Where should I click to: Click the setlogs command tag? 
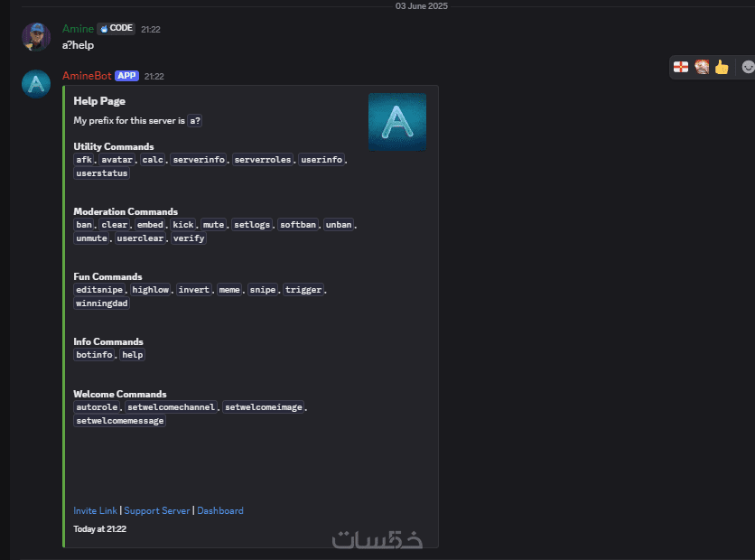252,225
